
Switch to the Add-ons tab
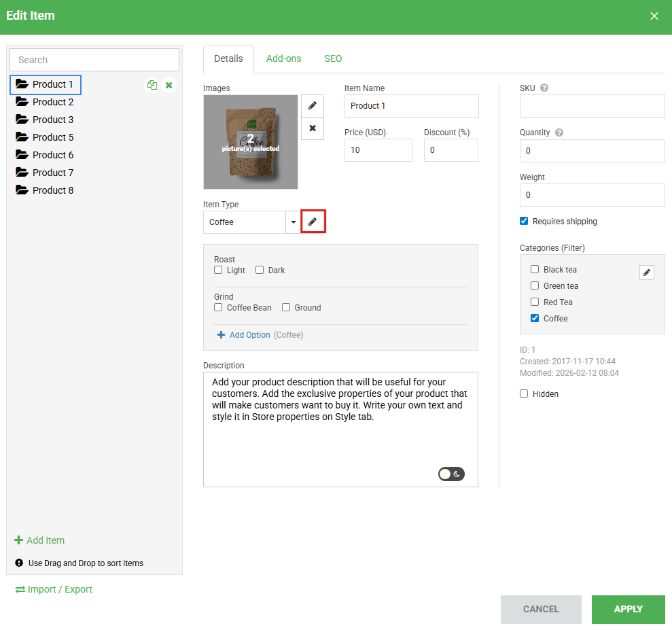click(283, 59)
